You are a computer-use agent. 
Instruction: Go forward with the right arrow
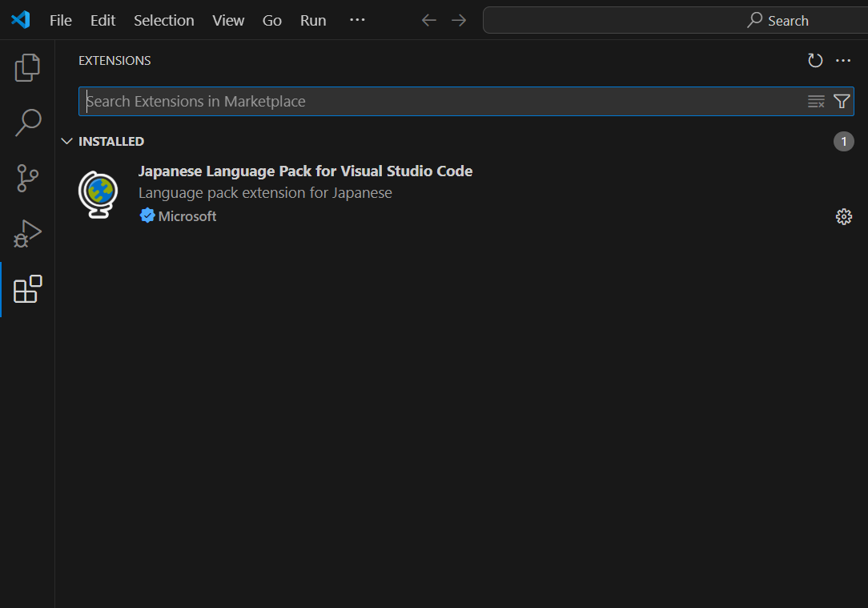458,21
